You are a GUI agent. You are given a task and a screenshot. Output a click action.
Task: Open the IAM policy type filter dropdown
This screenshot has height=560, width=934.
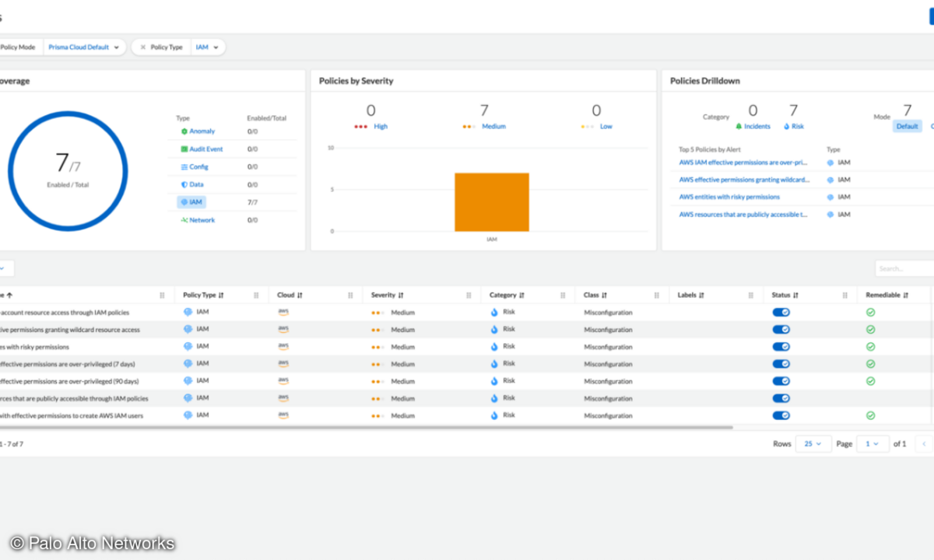click(208, 47)
